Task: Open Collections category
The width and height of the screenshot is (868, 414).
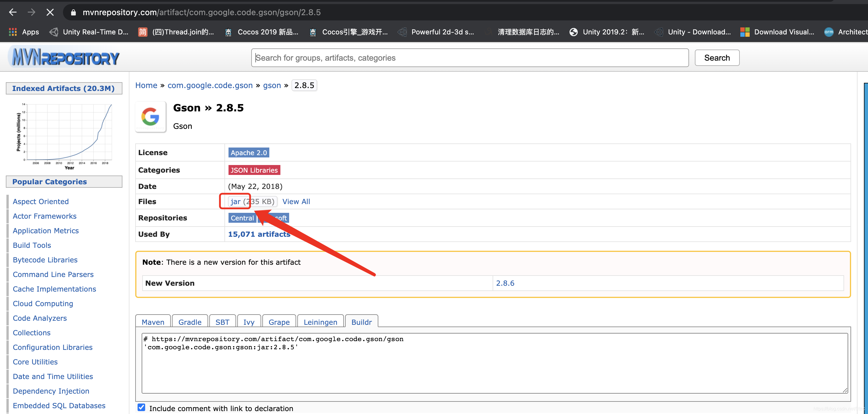Action: 32,333
